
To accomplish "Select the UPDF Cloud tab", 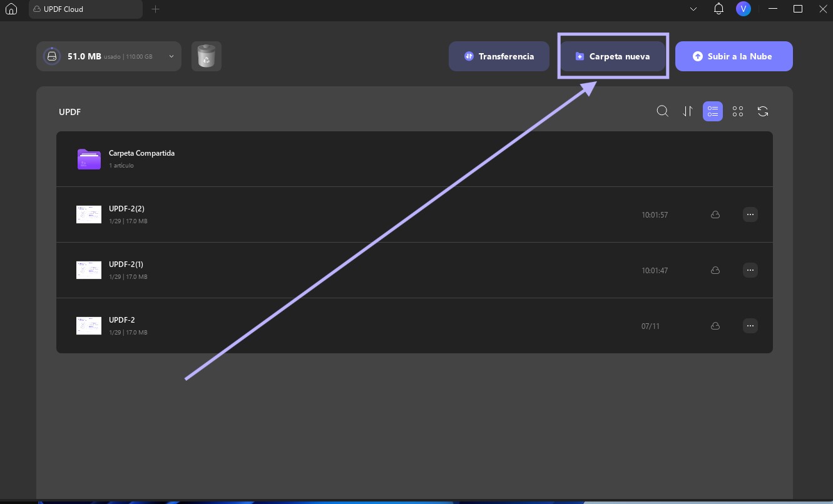I will [86, 9].
